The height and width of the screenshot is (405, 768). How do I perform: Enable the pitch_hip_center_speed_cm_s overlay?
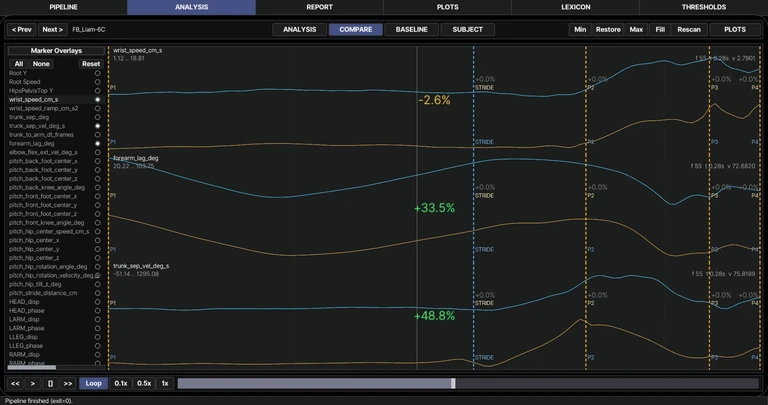tap(97, 232)
